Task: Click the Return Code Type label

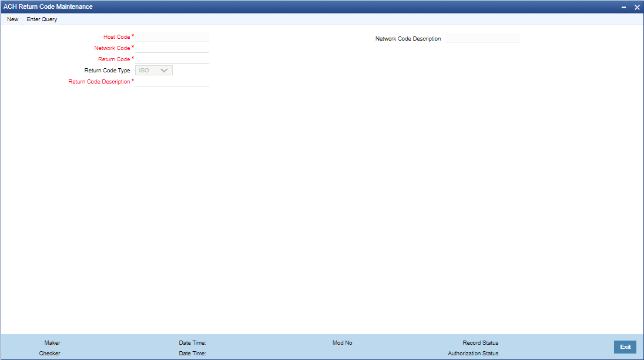Action: [107, 70]
